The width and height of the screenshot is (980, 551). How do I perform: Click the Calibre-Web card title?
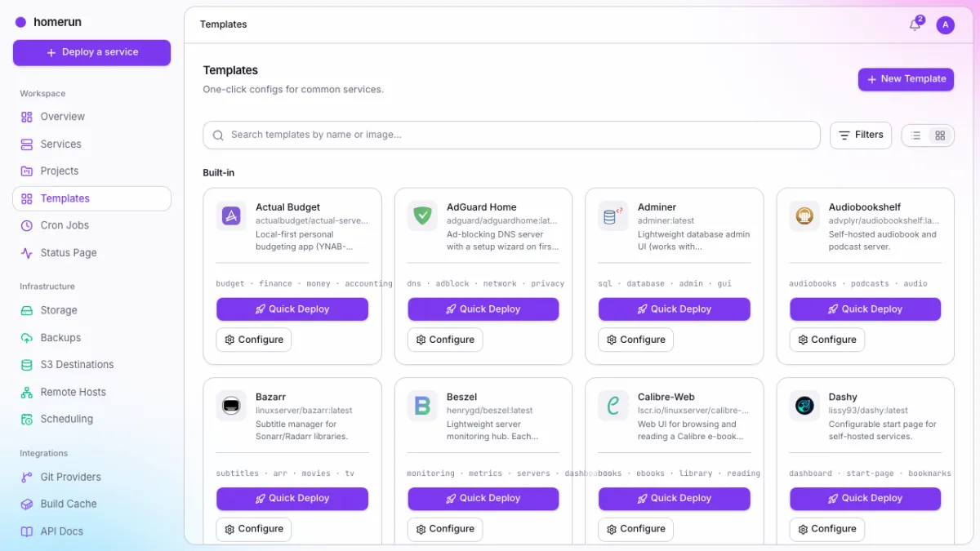[666, 397]
